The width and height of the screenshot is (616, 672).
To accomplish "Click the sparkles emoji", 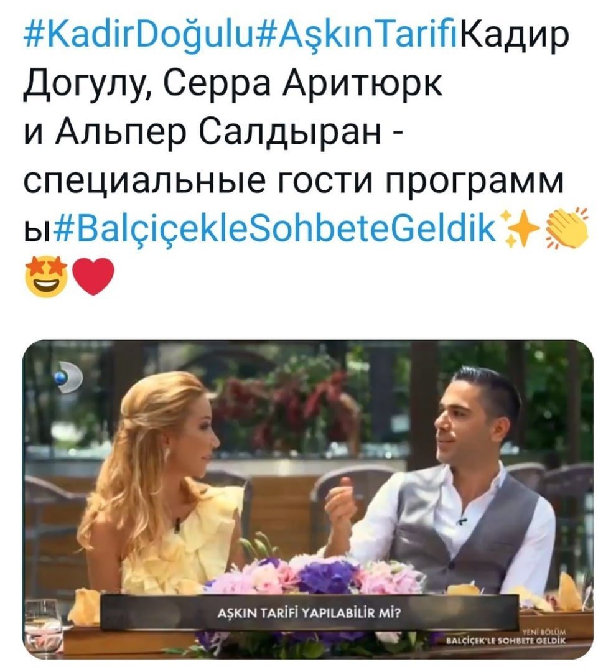I will 518,229.
